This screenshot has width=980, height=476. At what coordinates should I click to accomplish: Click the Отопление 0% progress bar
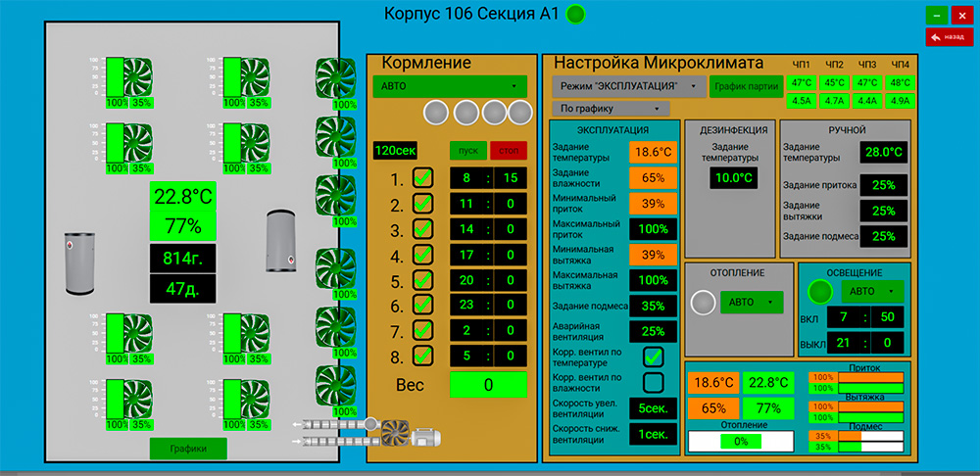[741, 442]
